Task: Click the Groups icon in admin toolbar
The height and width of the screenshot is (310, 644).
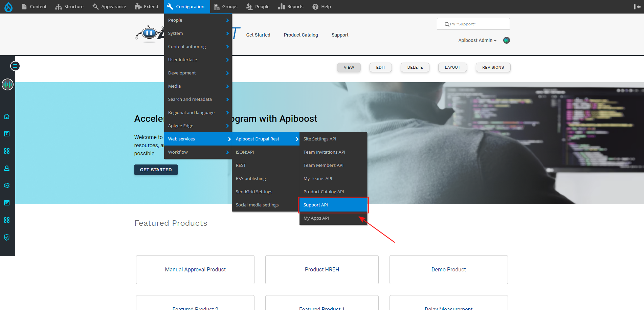Action: click(x=217, y=7)
